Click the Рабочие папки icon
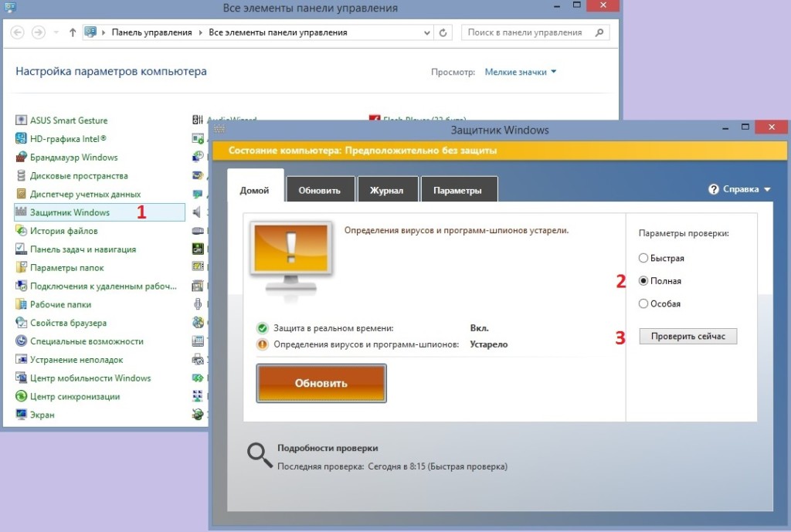Image resolution: width=791 pixels, height=532 pixels. click(x=21, y=304)
